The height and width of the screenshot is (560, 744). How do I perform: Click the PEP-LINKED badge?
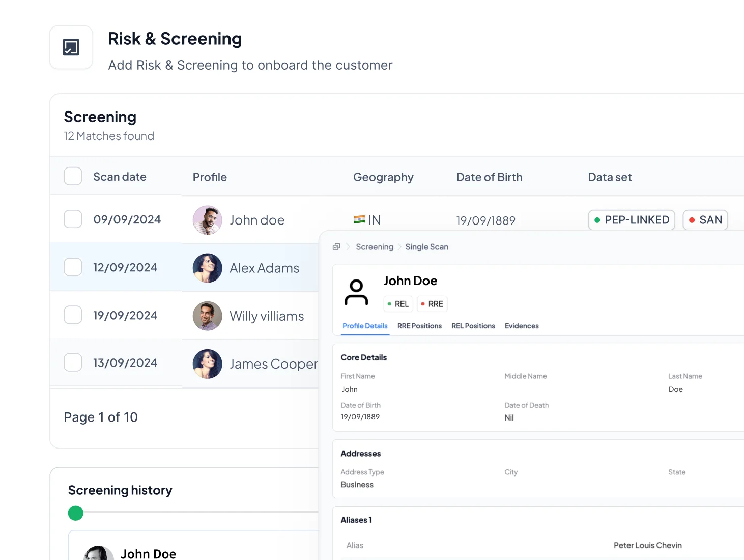[632, 220]
